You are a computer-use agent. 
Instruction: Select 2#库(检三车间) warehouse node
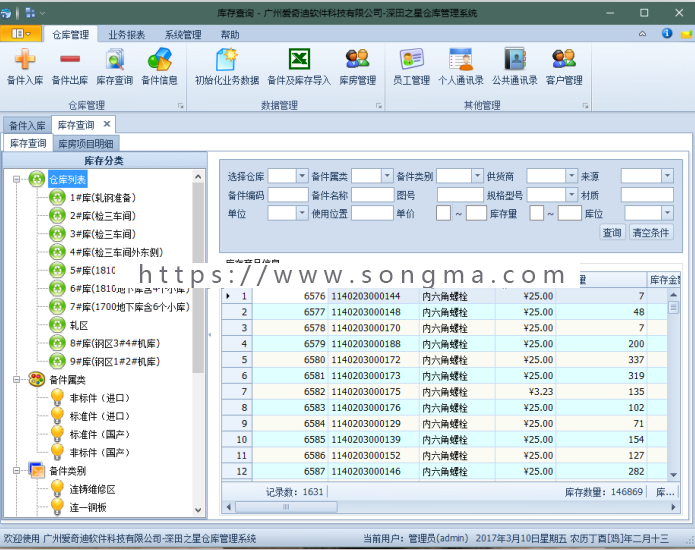[x=102, y=216]
